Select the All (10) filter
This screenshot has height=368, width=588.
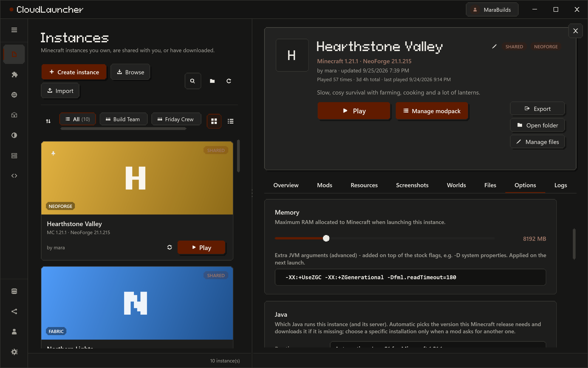(77, 119)
